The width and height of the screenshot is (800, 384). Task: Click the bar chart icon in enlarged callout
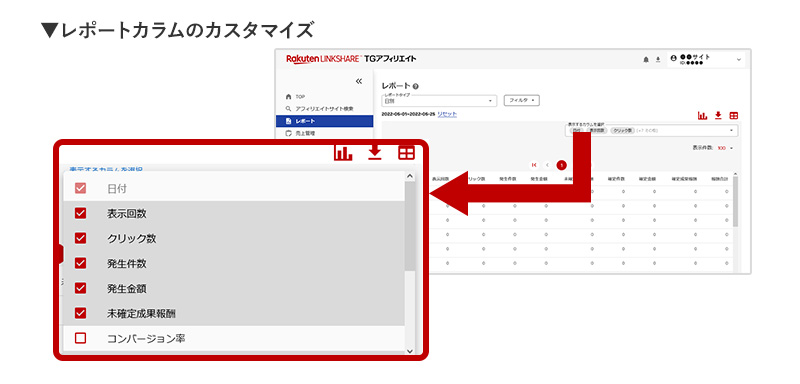tap(343, 153)
